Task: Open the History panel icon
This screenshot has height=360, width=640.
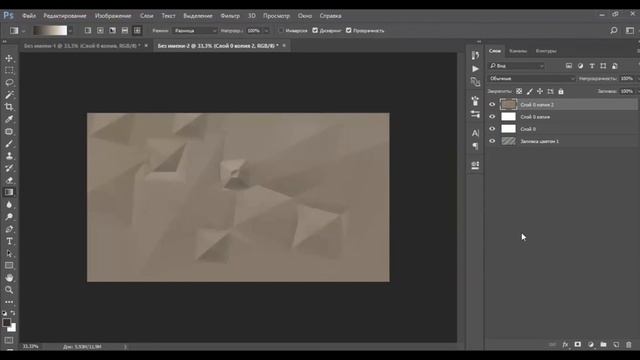Action: coord(475,55)
